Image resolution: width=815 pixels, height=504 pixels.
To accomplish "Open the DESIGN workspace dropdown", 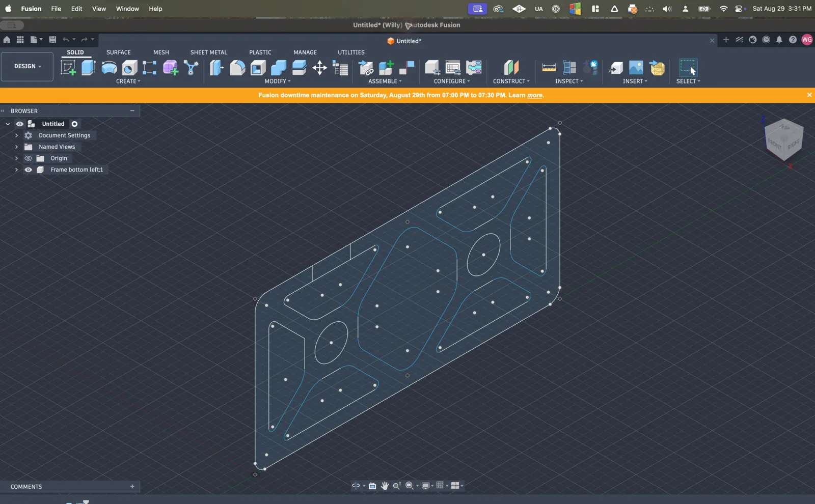I will (27, 67).
